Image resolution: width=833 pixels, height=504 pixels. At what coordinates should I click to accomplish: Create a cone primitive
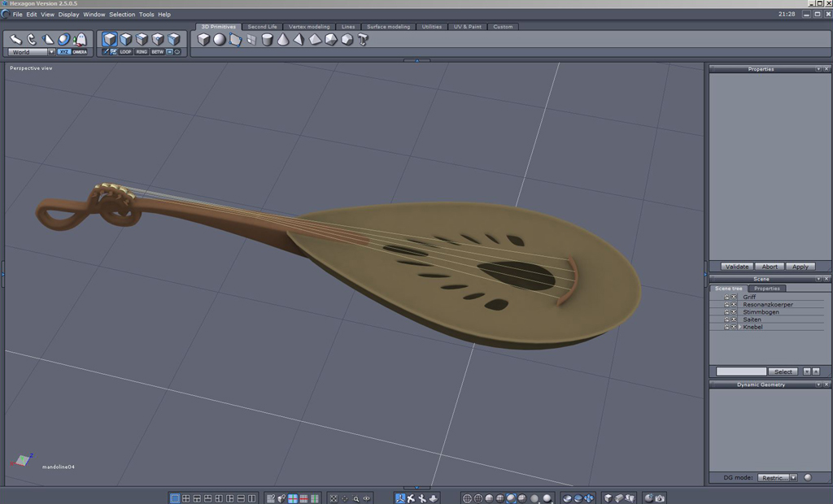pyautogui.click(x=283, y=39)
